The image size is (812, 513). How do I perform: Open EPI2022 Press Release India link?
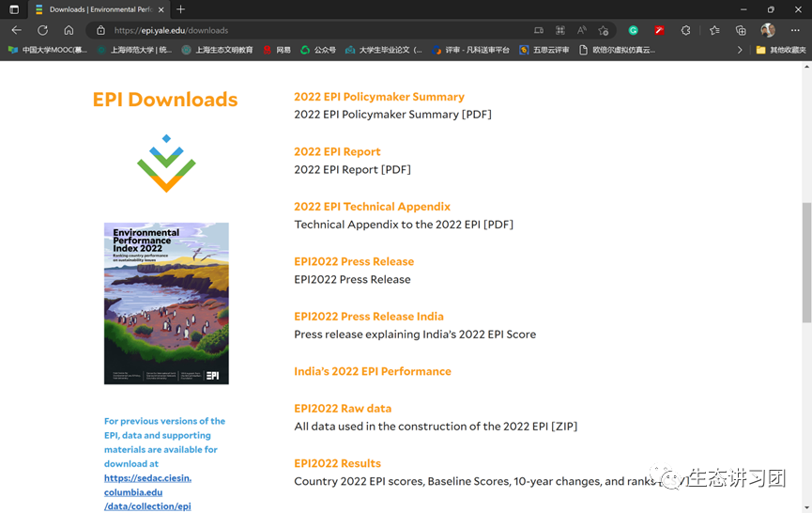tap(369, 317)
